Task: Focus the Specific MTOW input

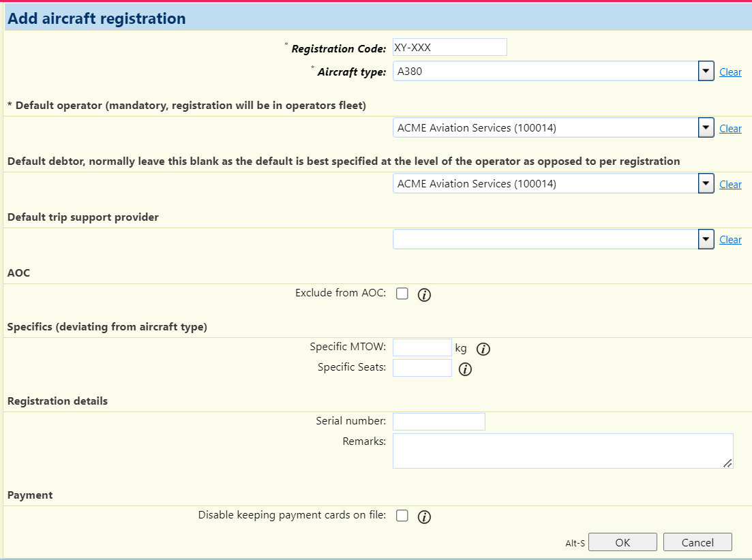Action: pyautogui.click(x=422, y=347)
